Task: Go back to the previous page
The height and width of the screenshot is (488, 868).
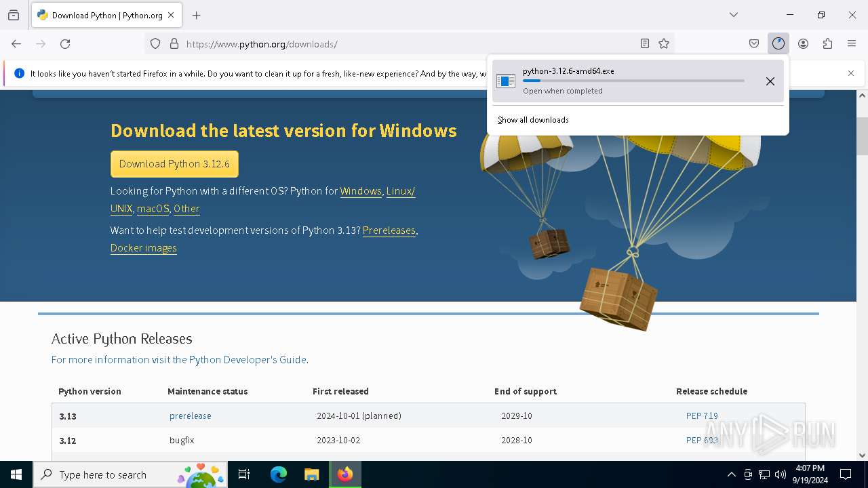Action: [x=16, y=44]
